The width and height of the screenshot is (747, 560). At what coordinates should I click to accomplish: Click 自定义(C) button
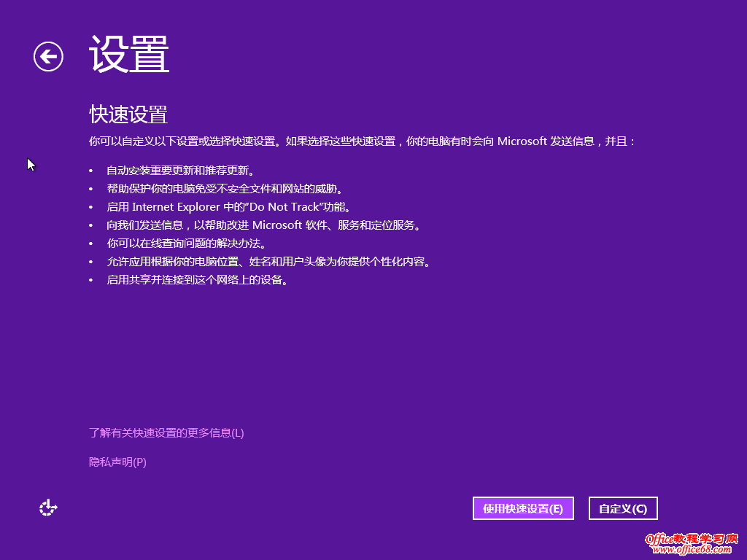click(x=623, y=507)
